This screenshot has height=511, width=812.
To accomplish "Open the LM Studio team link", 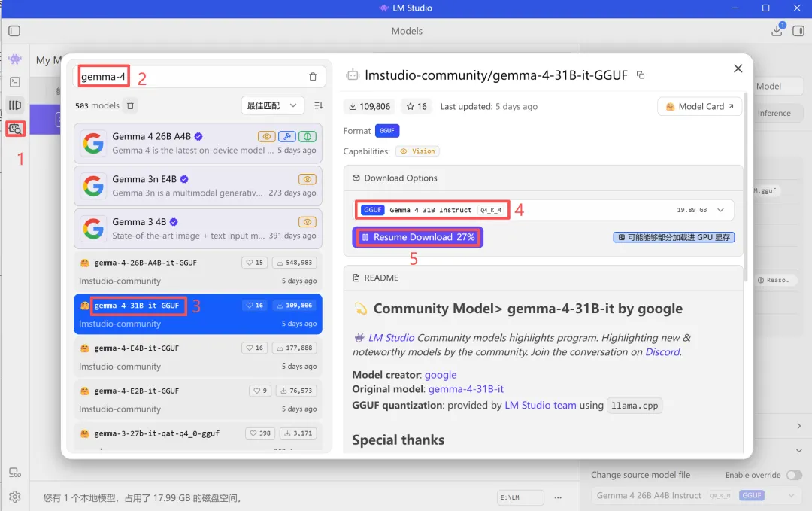I will [540, 406].
